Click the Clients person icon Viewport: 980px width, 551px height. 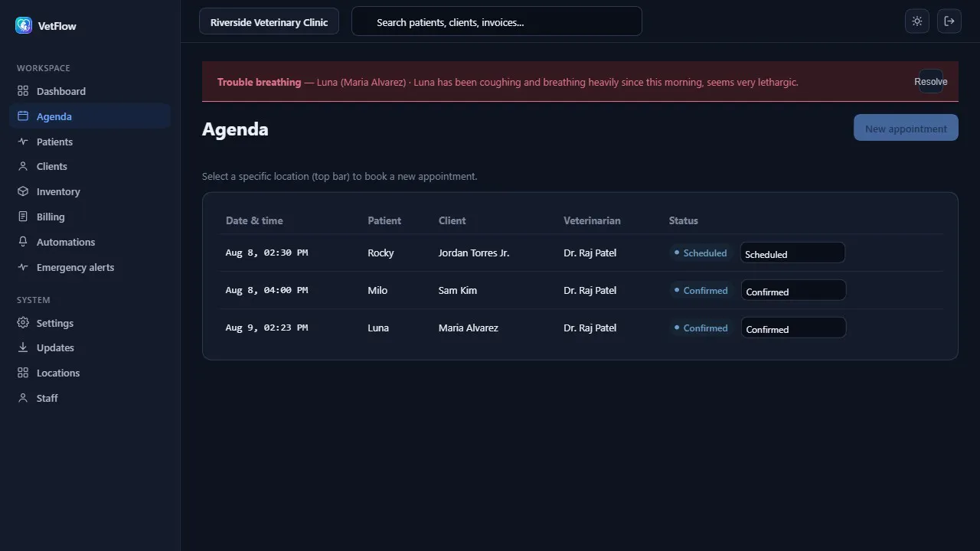[23, 166]
